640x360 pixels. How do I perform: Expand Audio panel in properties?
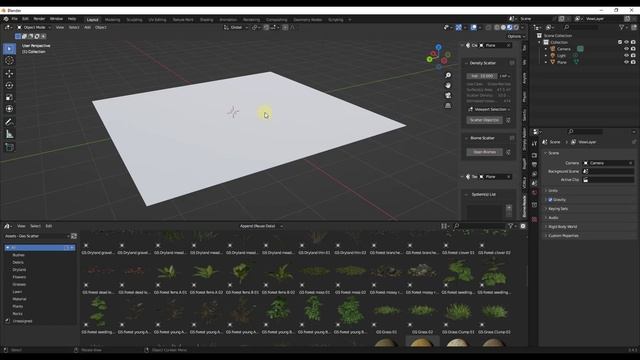(x=553, y=218)
